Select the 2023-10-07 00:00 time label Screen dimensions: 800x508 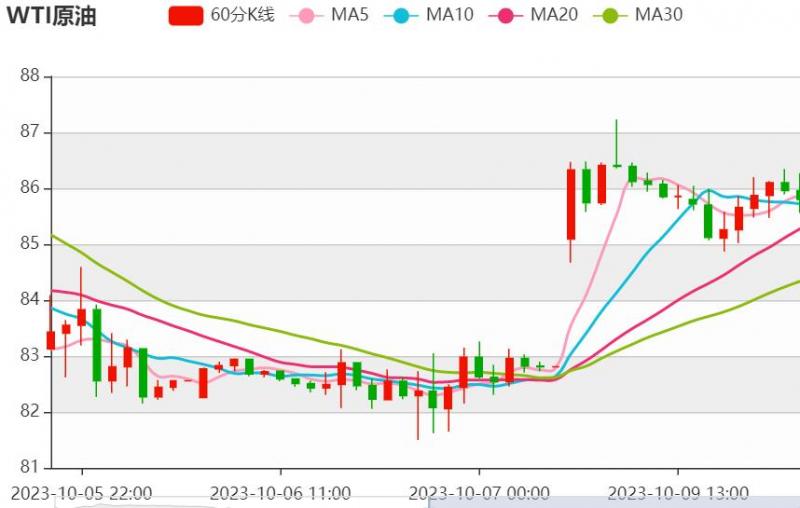tap(479, 494)
